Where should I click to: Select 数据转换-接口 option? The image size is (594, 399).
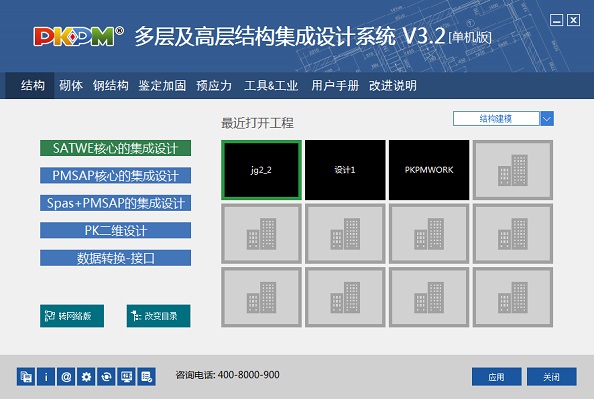point(115,258)
